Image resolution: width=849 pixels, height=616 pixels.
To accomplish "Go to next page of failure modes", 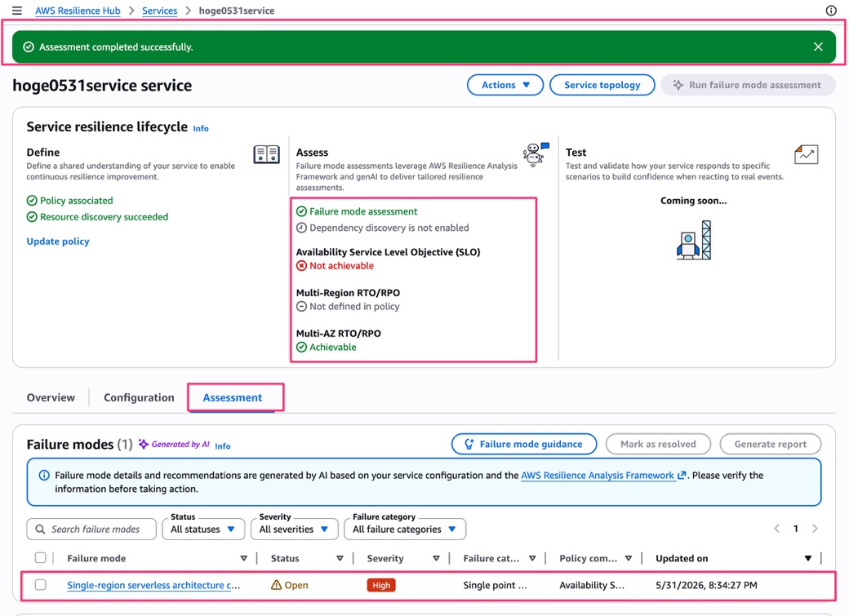I will pos(815,529).
